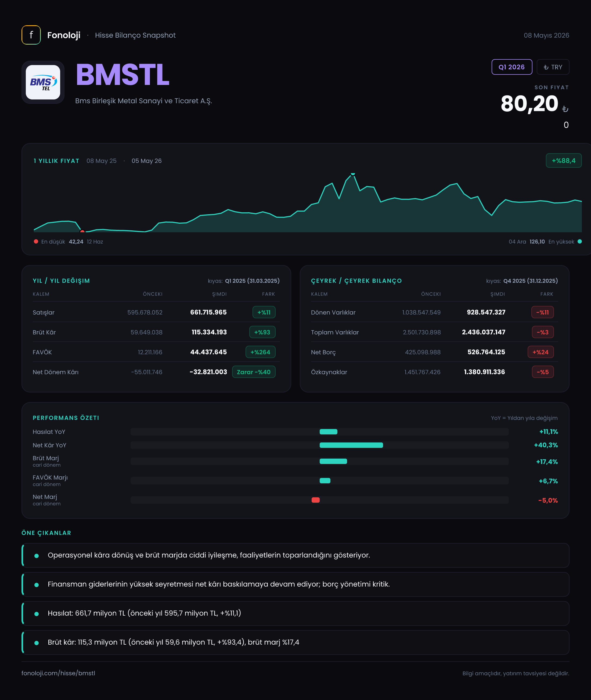The image size is (591, 700).
Task: Click the -5,0% Net Marj value
Action: (548, 500)
